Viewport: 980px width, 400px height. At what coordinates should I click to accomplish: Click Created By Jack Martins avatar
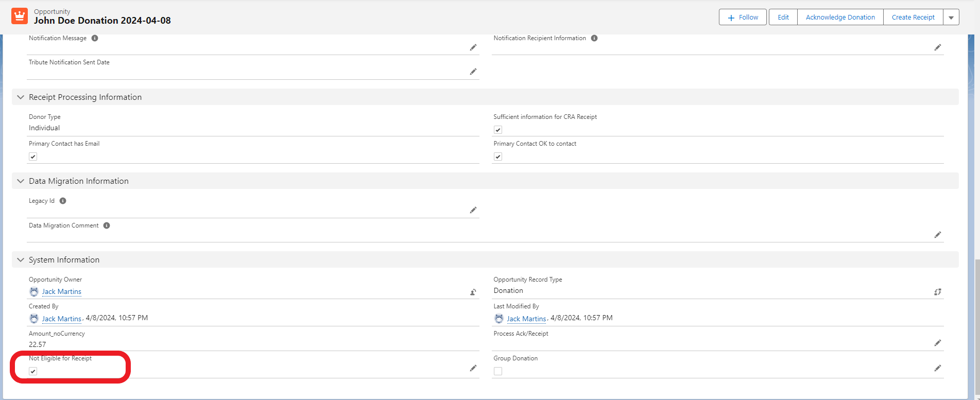[34, 319]
